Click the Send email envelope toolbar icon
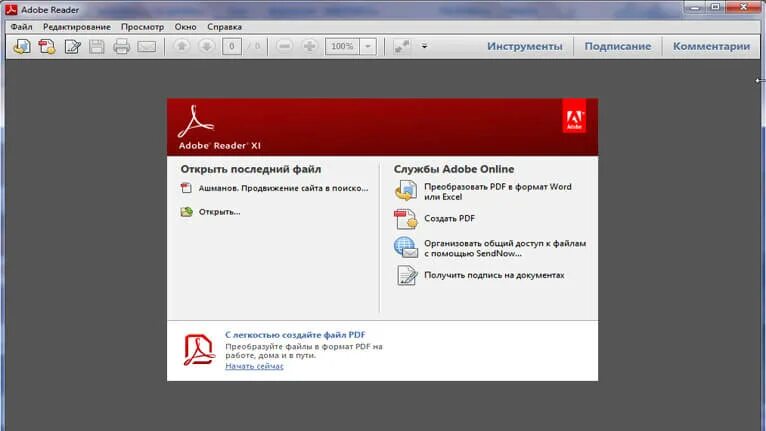This screenshot has width=766, height=431. point(147,46)
